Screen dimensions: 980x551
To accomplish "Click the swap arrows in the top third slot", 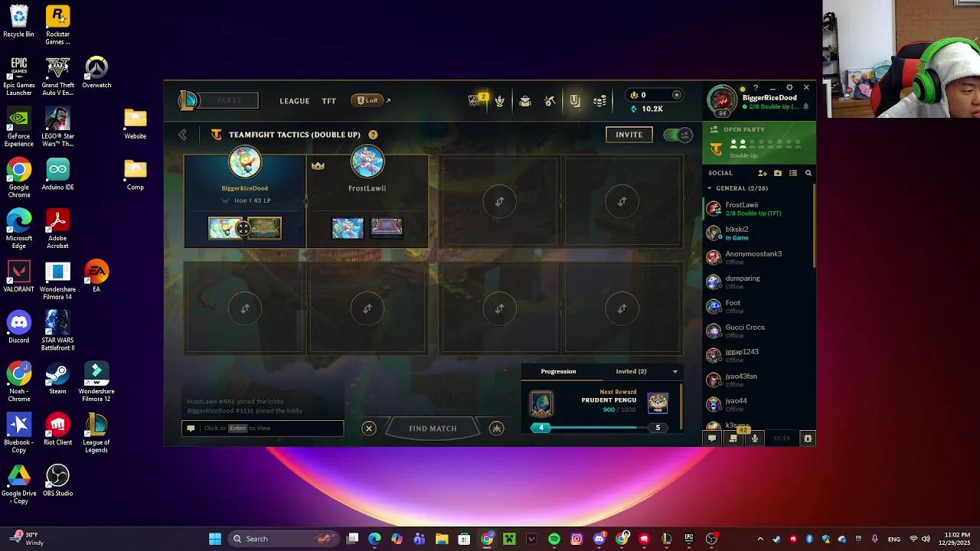I will point(499,201).
